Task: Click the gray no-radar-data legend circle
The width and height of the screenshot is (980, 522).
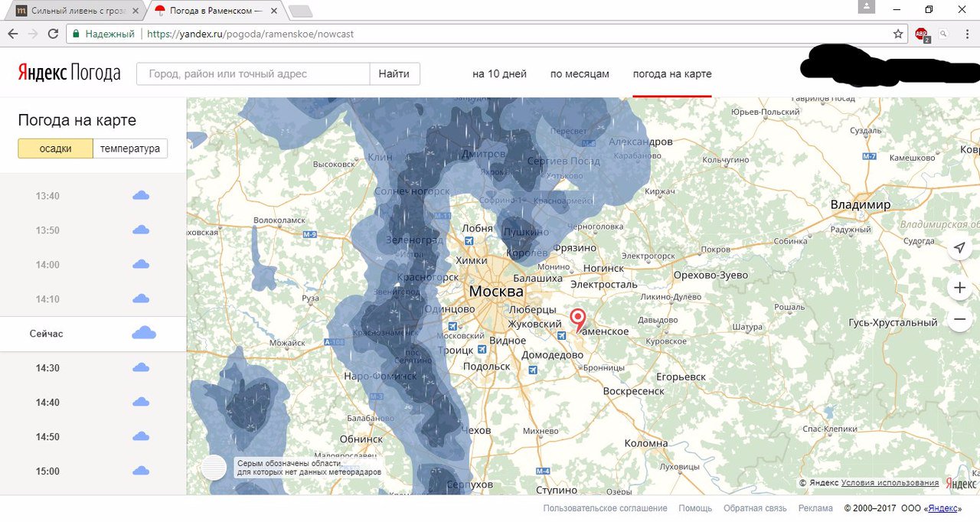Action: pyautogui.click(x=214, y=467)
